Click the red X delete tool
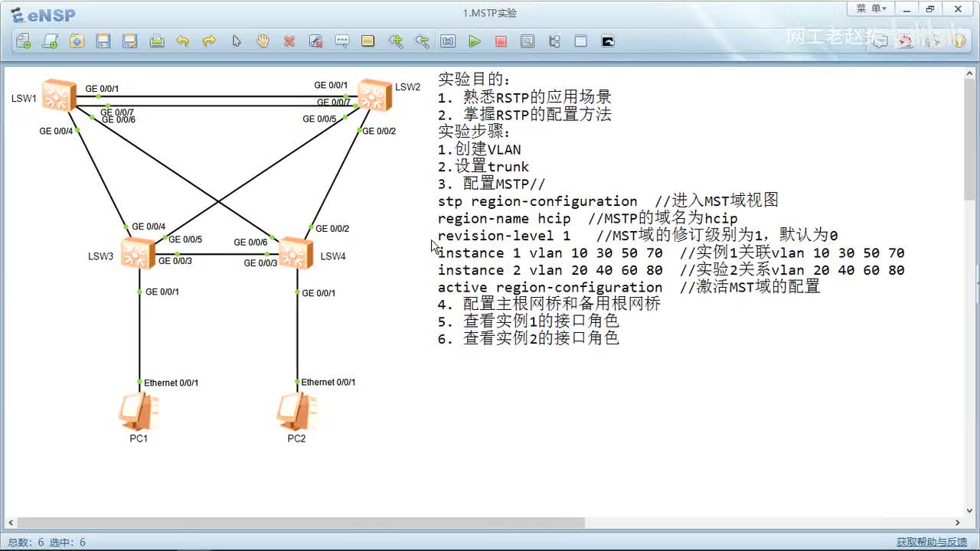Viewport: 980px width, 551px height. click(x=289, y=41)
